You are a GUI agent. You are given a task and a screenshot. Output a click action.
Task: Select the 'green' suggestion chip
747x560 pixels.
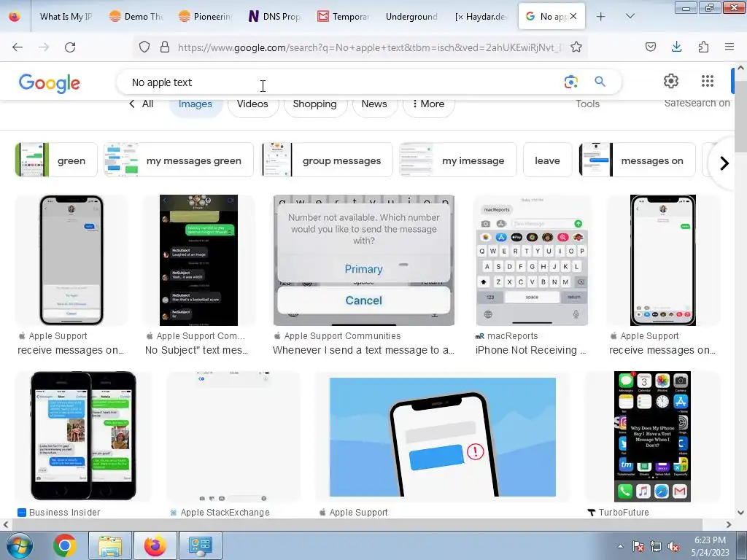[56, 160]
